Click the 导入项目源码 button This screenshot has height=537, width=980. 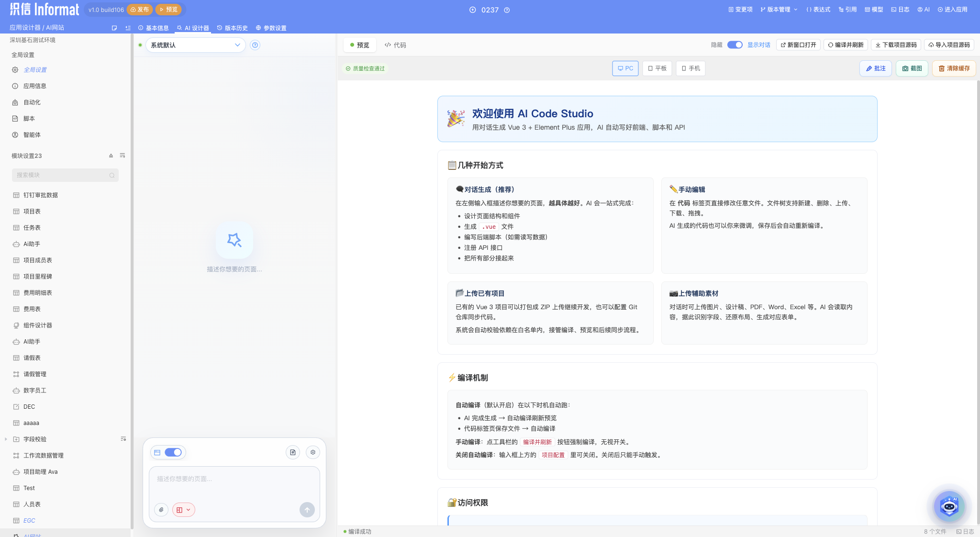(x=949, y=45)
